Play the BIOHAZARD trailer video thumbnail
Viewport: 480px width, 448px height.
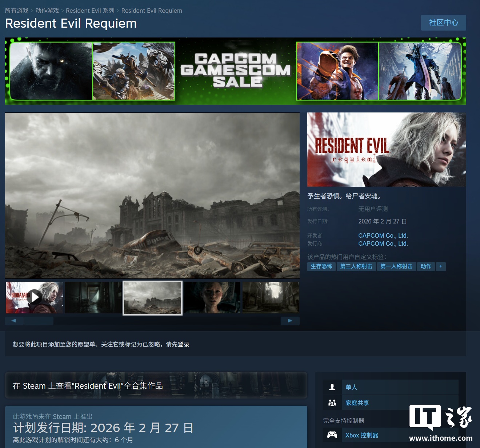(35, 297)
